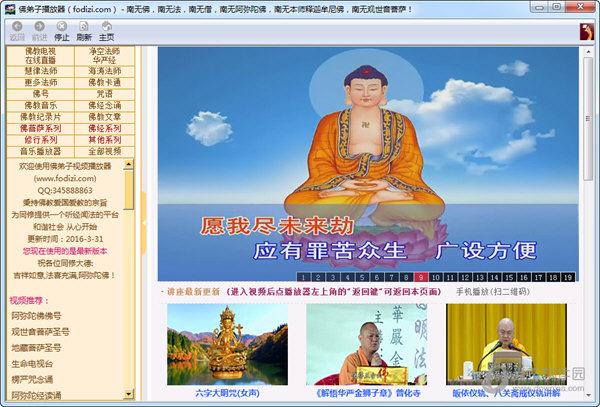Choose the 咒语 category
The width and height of the screenshot is (600, 407).
tap(104, 94)
